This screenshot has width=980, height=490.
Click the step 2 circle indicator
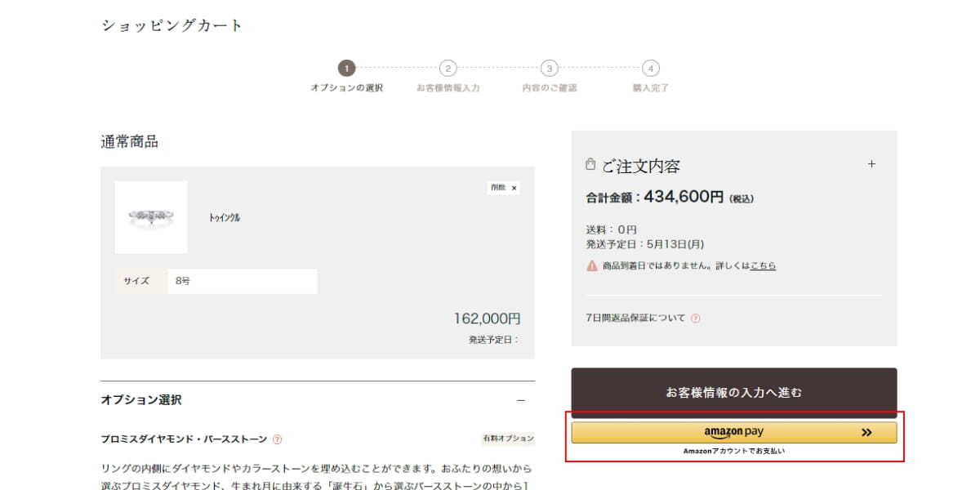pyautogui.click(x=448, y=69)
